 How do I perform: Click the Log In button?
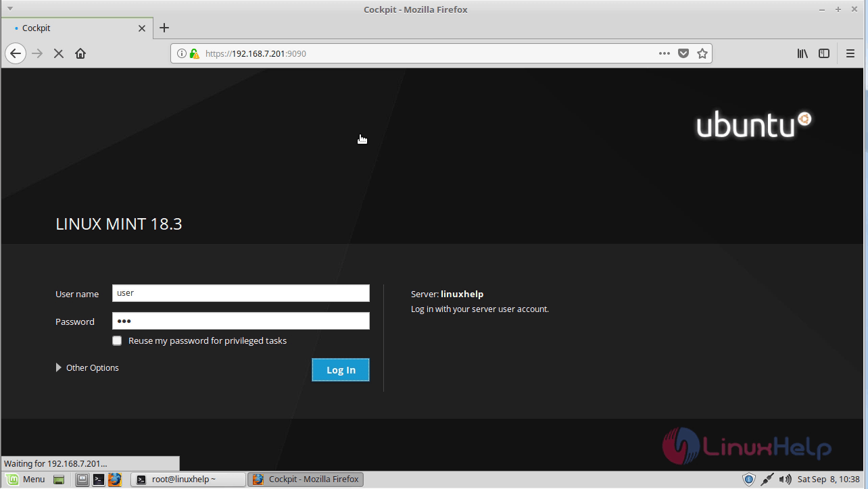[x=341, y=370]
